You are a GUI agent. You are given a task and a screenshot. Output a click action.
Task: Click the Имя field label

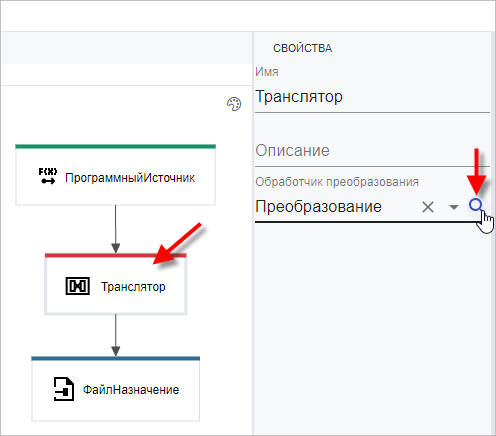(x=267, y=72)
